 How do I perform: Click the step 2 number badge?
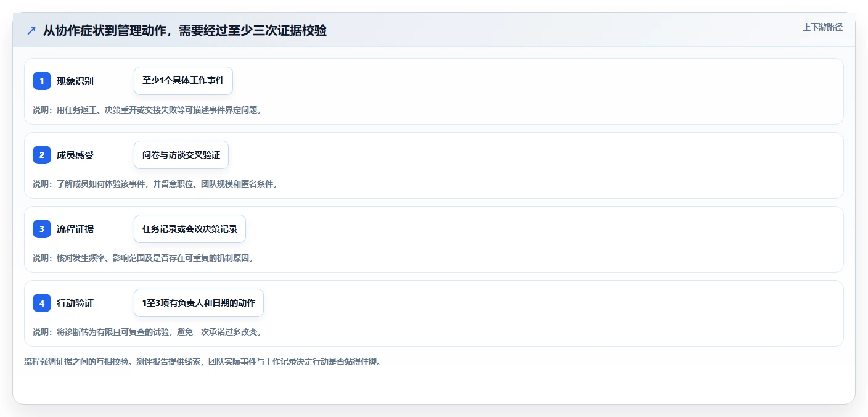coord(42,155)
